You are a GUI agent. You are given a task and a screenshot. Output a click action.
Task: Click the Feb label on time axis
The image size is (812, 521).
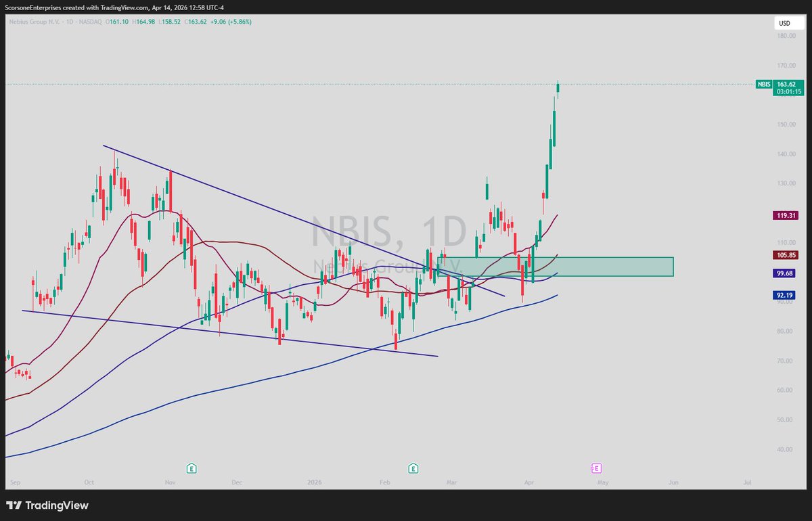tap(385, 483)
